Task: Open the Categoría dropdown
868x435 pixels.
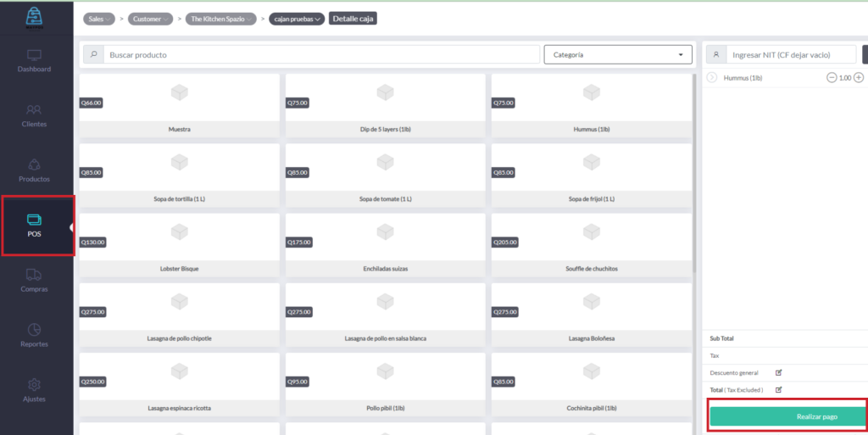Action: pyautogui.click(x=618, y=55)
